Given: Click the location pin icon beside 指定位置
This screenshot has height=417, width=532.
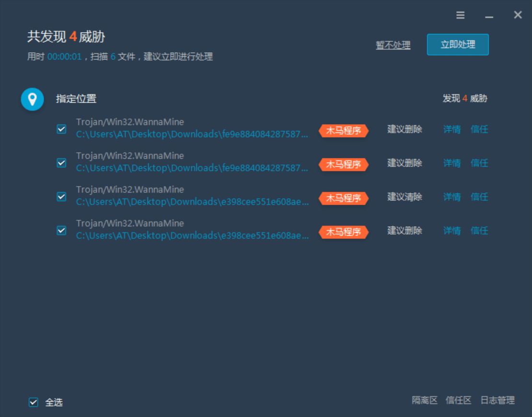Looking at the screenshot, I should click(32, 99).
